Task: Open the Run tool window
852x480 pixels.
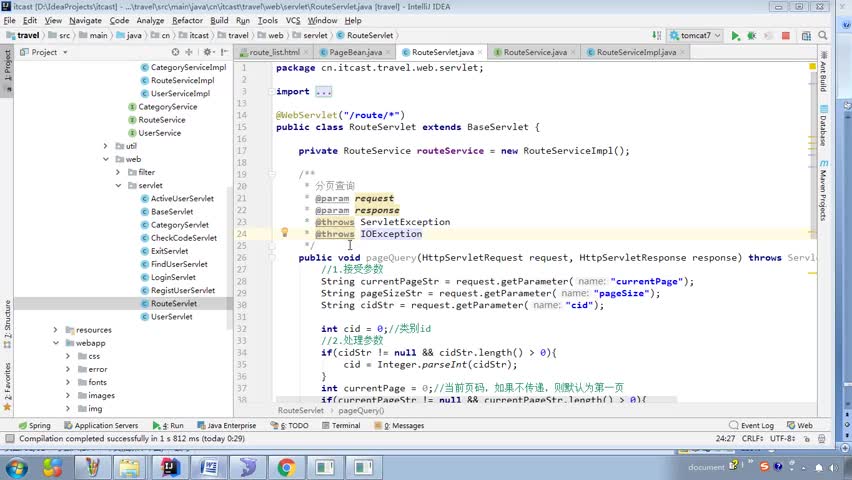Action: [x=168, y=425]
